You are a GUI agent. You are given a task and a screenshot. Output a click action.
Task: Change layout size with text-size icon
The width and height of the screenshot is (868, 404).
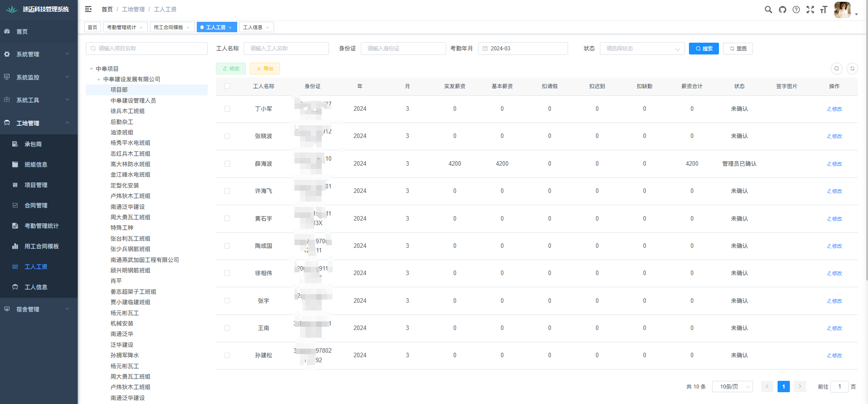tap(823, 10)
